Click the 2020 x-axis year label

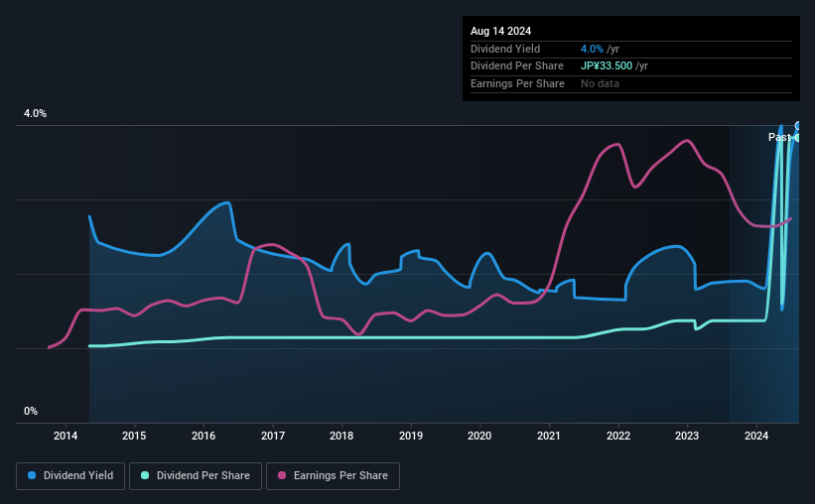click(479, 436)
